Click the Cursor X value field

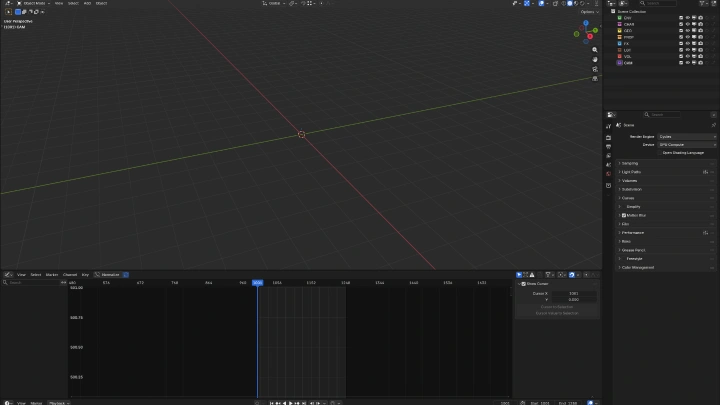coord(574,294)
